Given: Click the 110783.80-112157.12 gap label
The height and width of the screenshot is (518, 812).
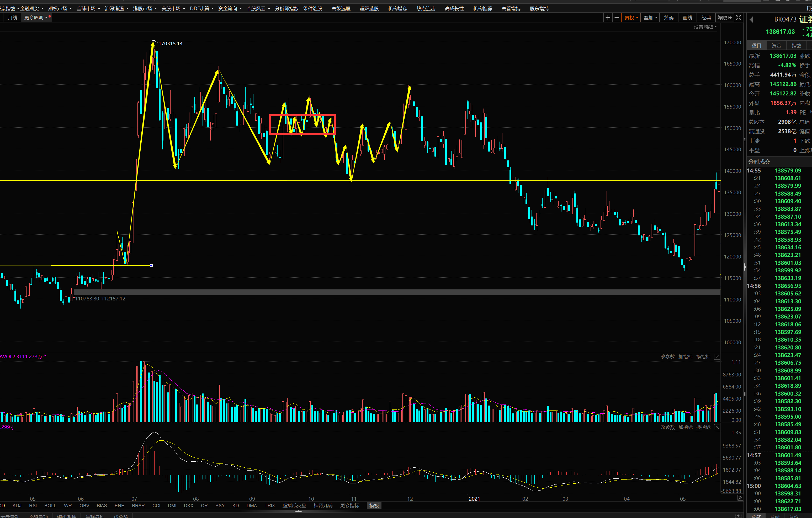Looking at the screenshot, I should 100,299.
